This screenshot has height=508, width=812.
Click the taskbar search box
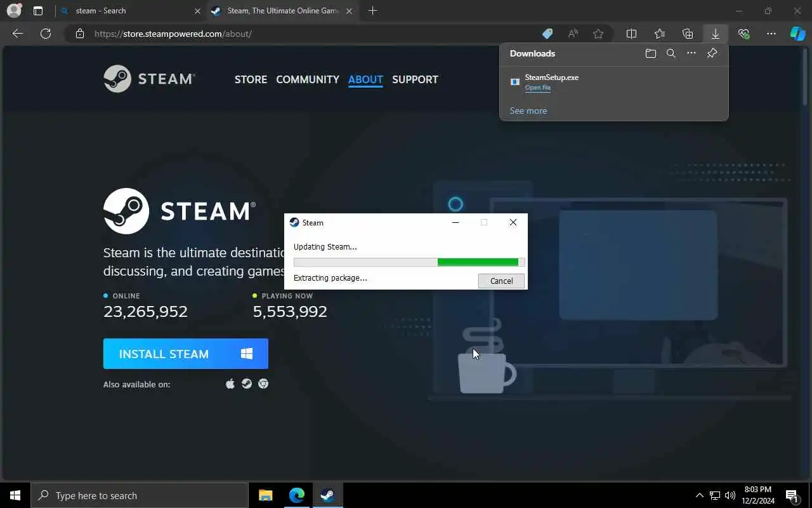pyautogui.click(x=140, y=495)
